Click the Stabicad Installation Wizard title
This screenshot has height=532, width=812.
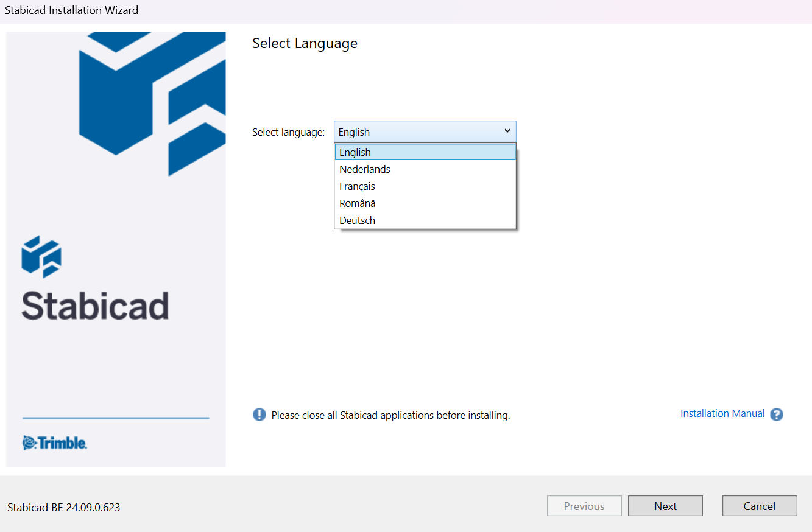(x=71, y=10)
